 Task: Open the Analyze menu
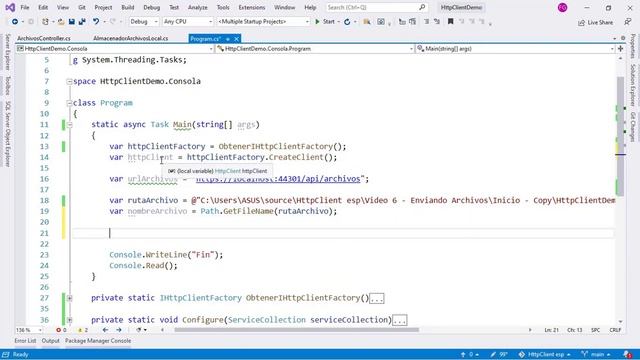(198, 7)
